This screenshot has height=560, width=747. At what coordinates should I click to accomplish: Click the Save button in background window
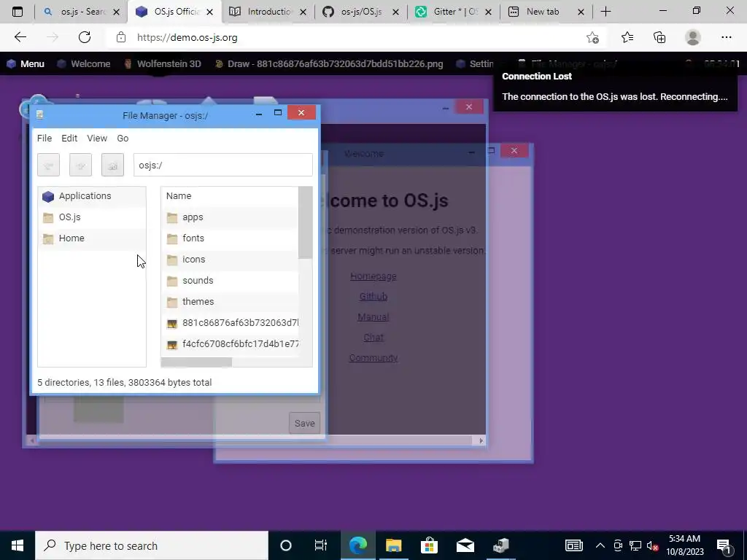click(304, 424)
